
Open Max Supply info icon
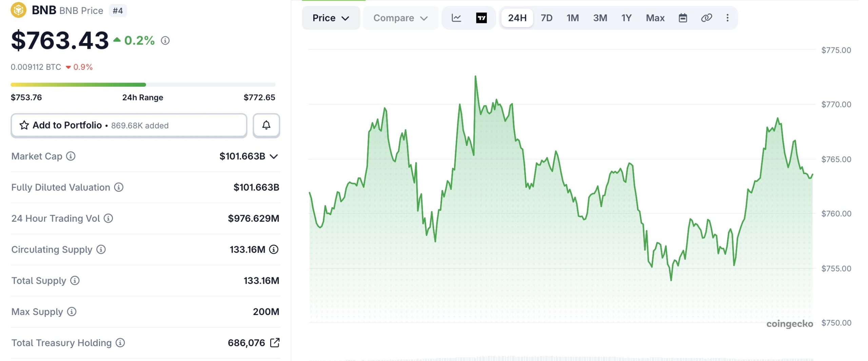pos(72,312)
